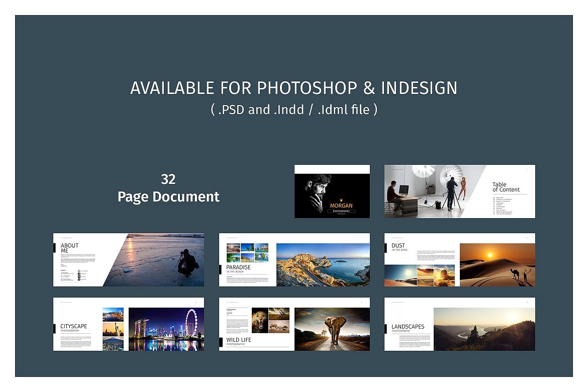
Task: Click the leopard photo in Wild Life spread
Action: [x=259, y=320]
